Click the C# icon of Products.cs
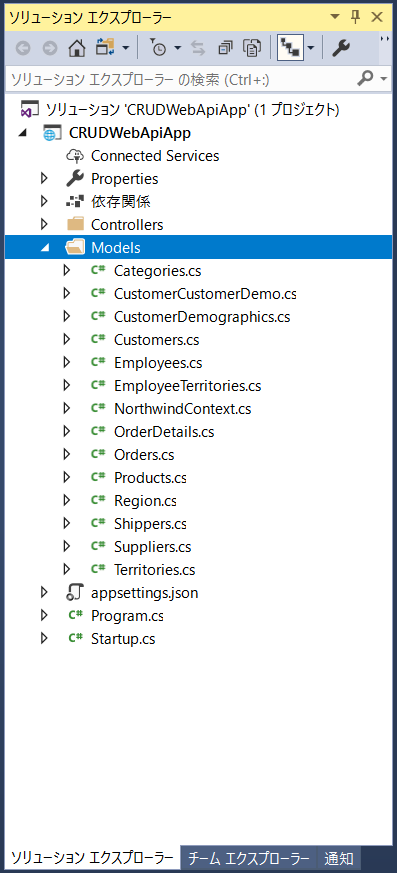Image resolution: width=397 pixels, height=873 pixels. pos(99,477)
